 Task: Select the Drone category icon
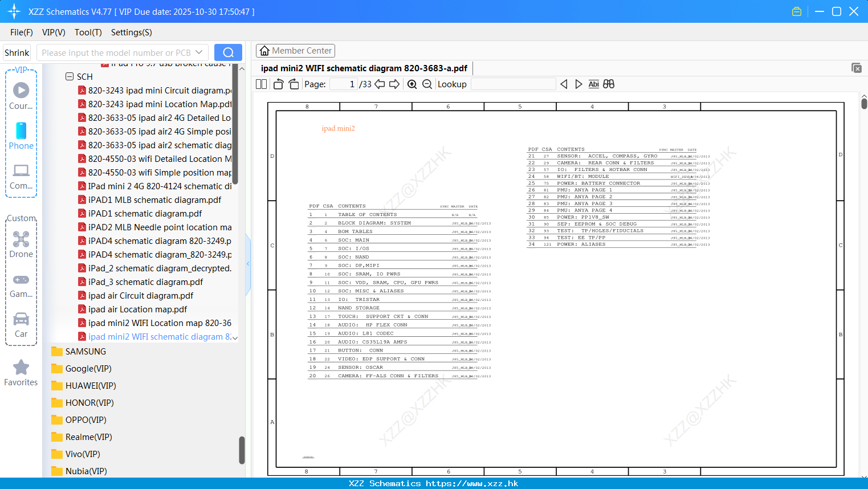pyautogui.click(x=21, y=244)
